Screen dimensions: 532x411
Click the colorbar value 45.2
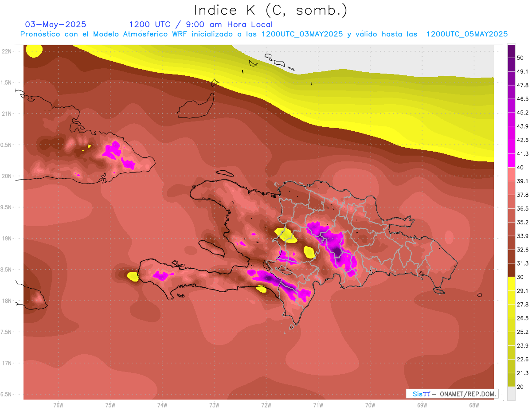coord(522,113)
